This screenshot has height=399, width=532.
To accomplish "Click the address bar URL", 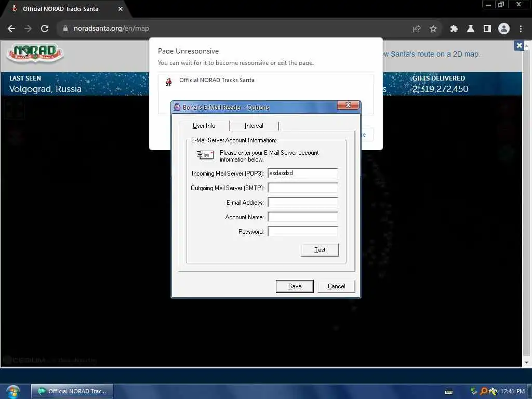I will coord(111,29).
